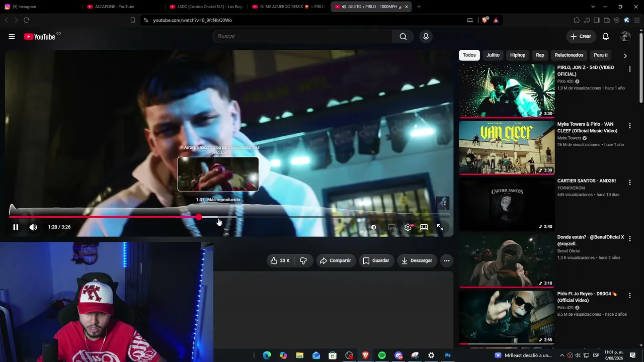
Task: Select the Todos filter chip
Action: click(x=469, y=55)
